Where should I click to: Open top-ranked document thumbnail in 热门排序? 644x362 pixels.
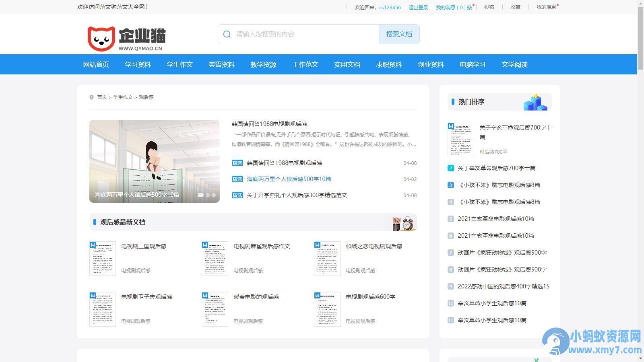[x=461, y=140]
